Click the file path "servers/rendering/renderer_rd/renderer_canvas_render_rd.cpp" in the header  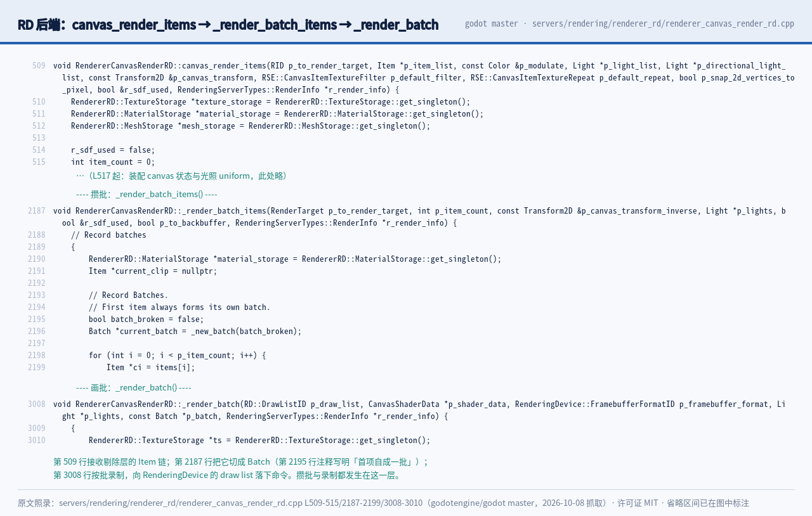[663, 23]
